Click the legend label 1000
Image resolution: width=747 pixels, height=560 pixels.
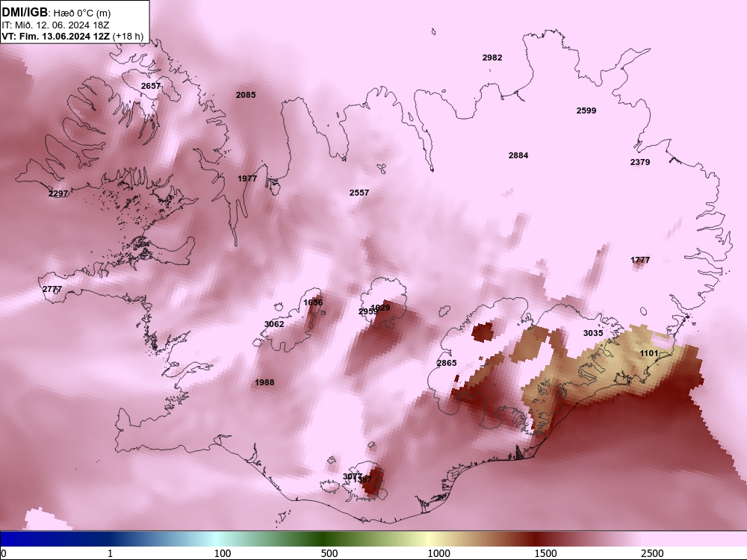point(438,553)
